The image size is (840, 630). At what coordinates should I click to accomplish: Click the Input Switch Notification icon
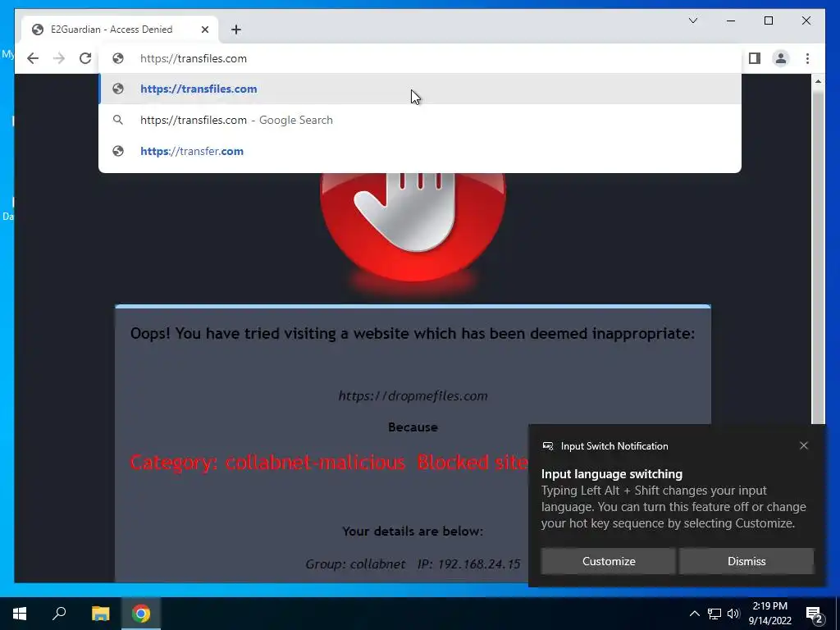tap(547, 446)
